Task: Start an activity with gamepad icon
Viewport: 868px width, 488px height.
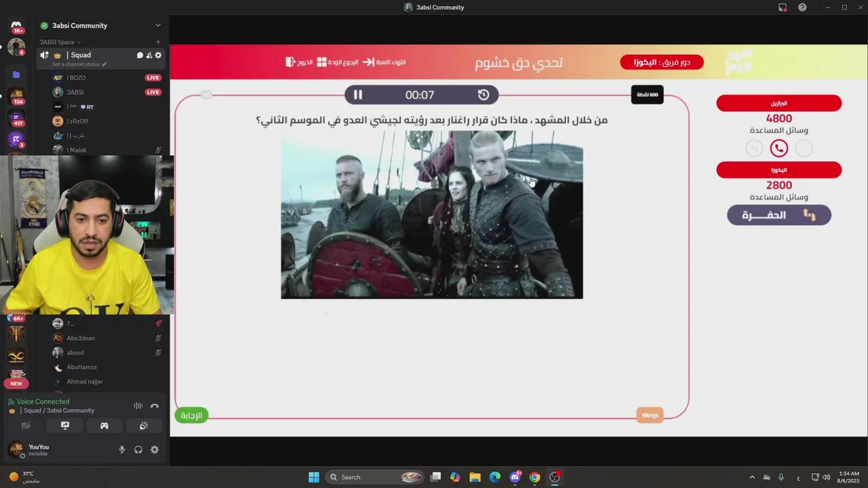Action: 104,426
